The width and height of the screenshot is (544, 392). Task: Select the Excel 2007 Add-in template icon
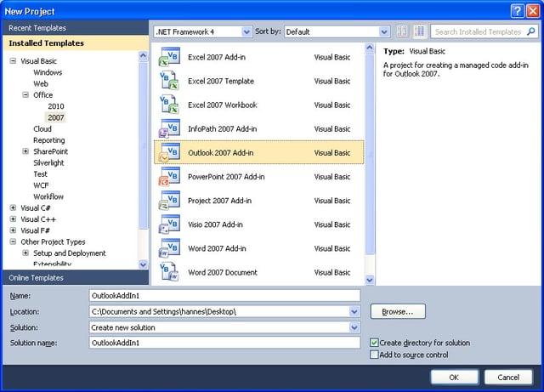(x=169, y=57)
